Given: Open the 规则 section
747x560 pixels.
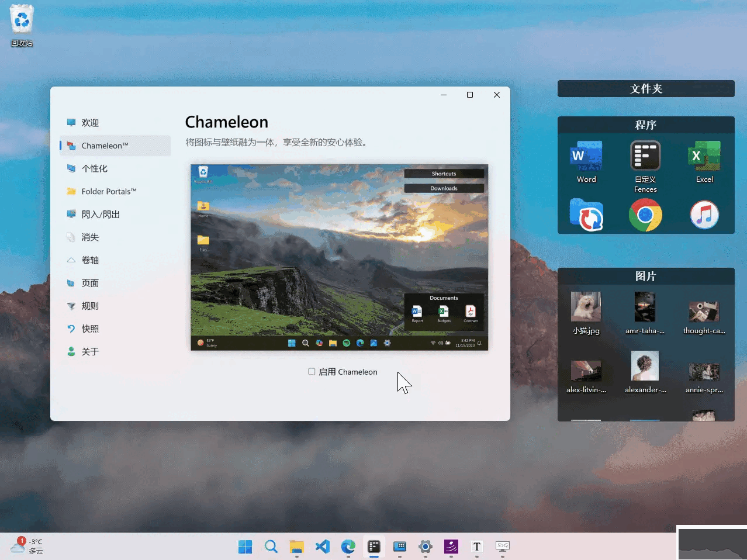Looking at the screenshot, I should [x=115, y=306].
